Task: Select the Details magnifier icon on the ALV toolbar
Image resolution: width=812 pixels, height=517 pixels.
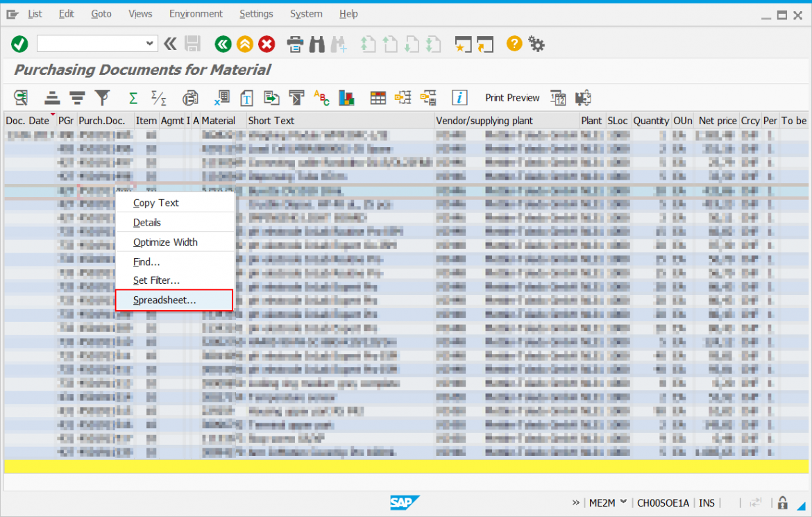Action: pyautogui.click(x=21, y=98)
